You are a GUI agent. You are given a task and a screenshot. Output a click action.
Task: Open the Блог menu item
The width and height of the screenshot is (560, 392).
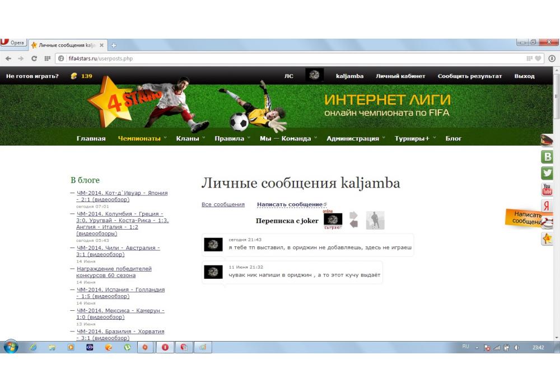coord(453,138)
